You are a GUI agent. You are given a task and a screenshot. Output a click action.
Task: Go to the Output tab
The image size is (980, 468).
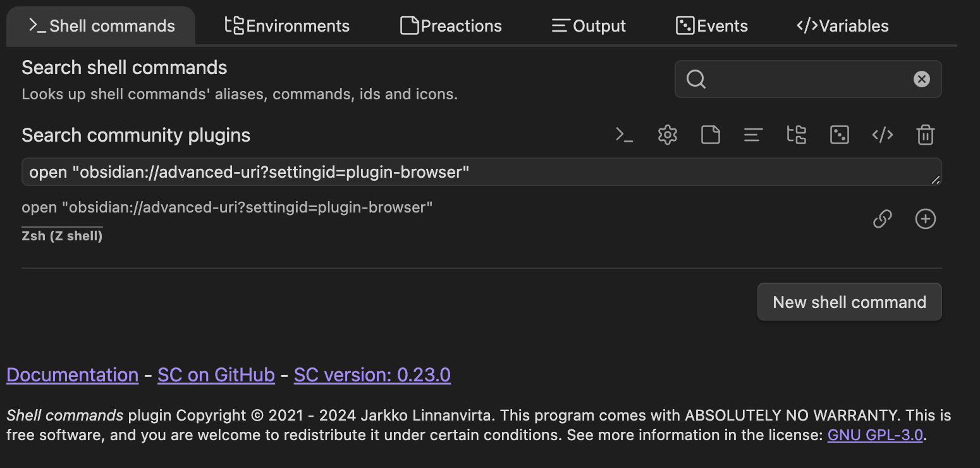click(588, 26)
